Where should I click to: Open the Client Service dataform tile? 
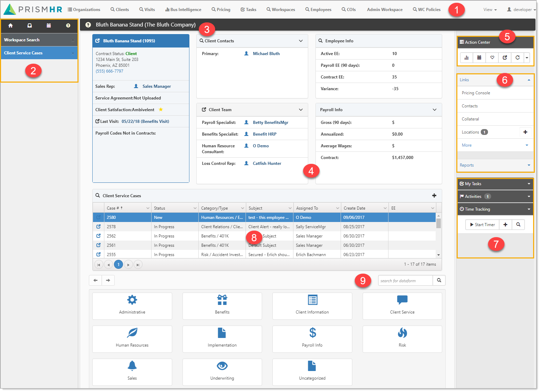402,306
